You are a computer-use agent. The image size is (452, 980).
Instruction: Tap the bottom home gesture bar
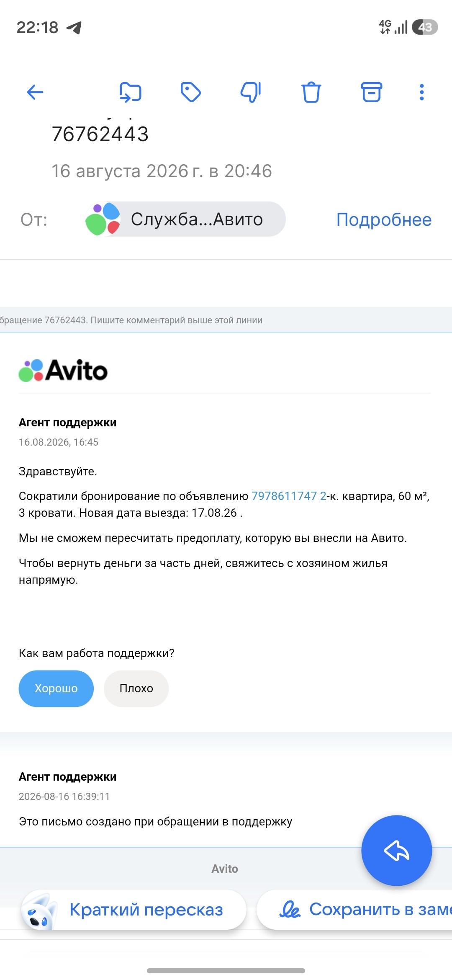[226, 970]
